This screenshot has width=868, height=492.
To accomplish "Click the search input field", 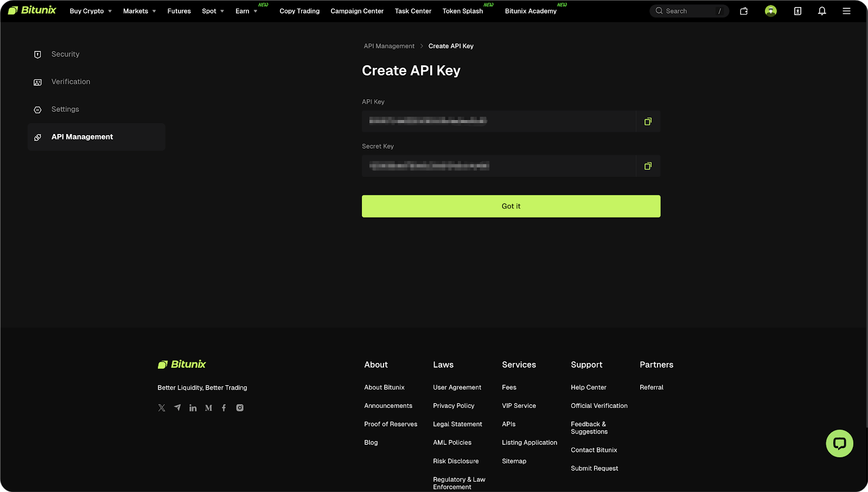I will point(689,11).
